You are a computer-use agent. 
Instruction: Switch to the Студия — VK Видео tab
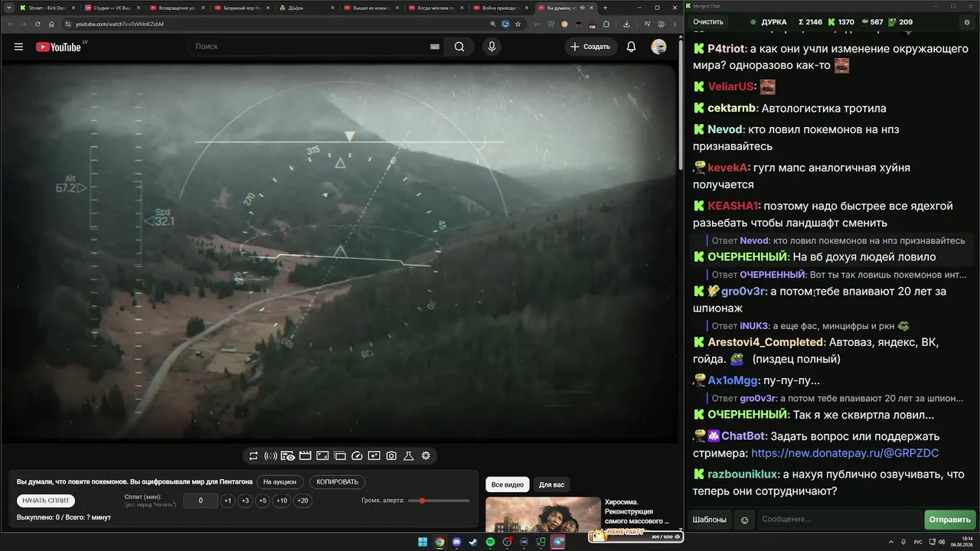pos(112,8)
